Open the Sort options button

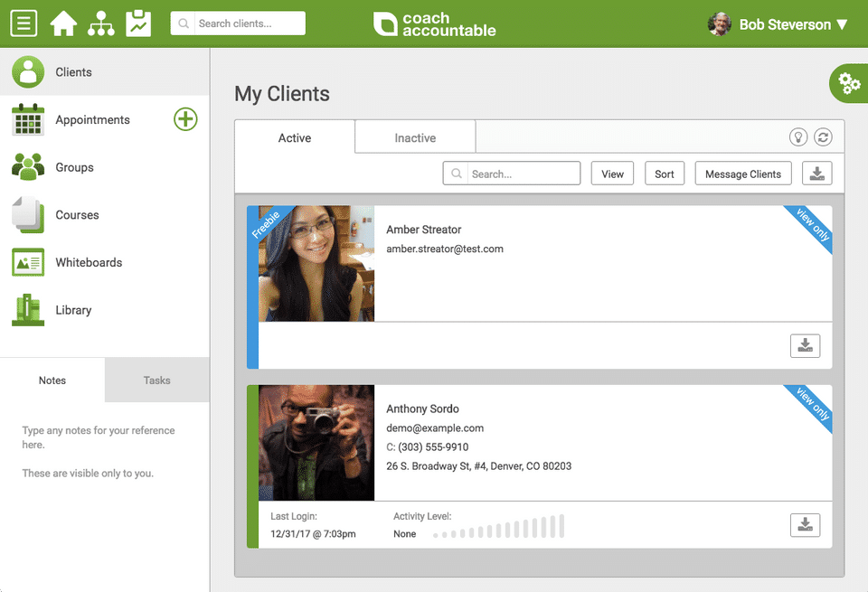(x=665, y=174)
